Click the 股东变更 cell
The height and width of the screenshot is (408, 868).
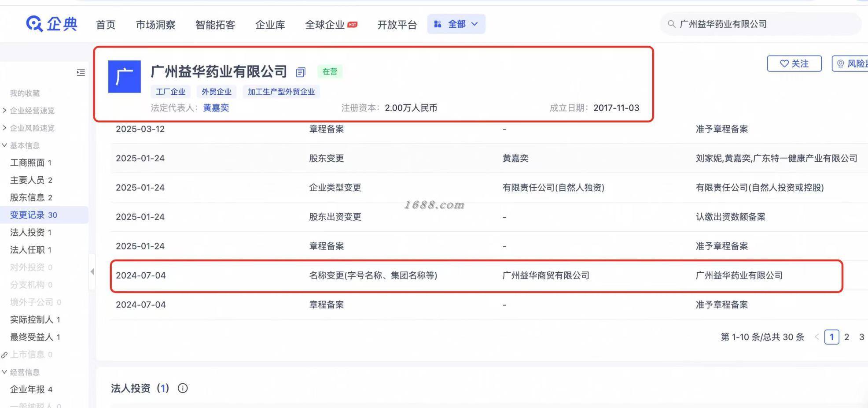(326, 158)
